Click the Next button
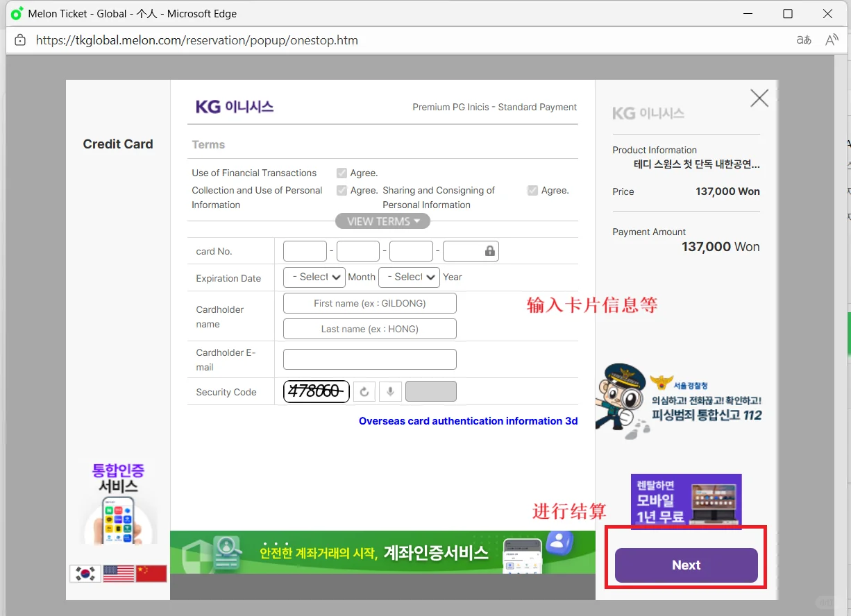Image resolution: width=851 pixels, height=616 pixels. click(686, 565)
